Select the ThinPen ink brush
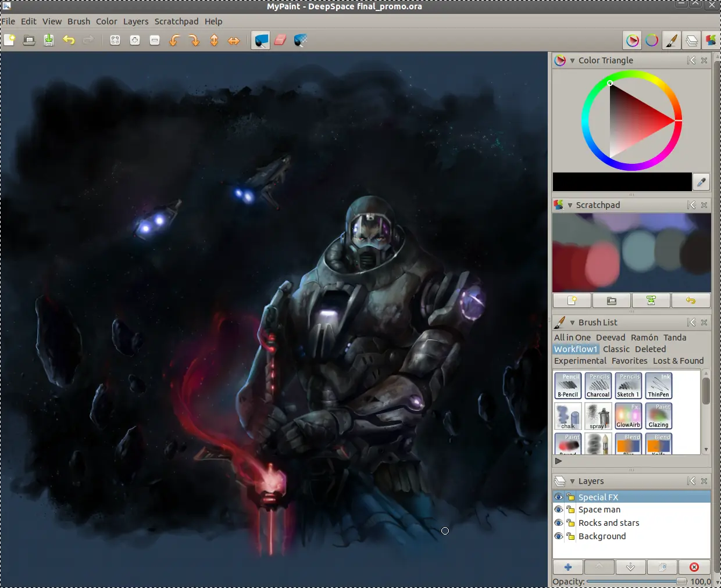Viewport: 721px width, 588px height. click(x=659, y=386)
